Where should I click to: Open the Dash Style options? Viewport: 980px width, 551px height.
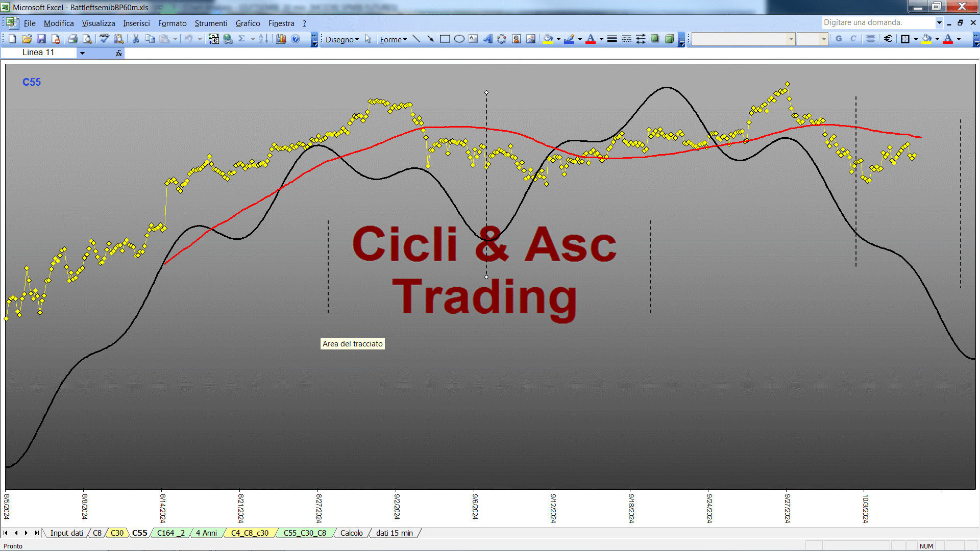[626, 39]
